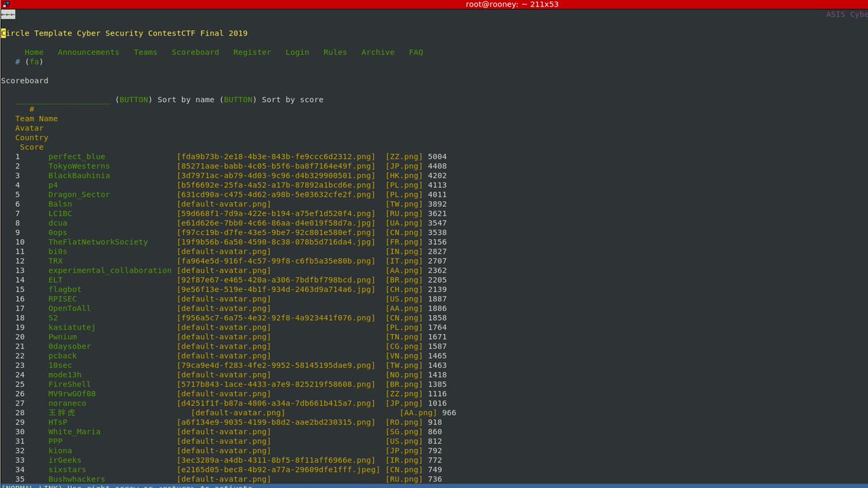
Task: Open the S2 team link
Action: pos(53,318)
